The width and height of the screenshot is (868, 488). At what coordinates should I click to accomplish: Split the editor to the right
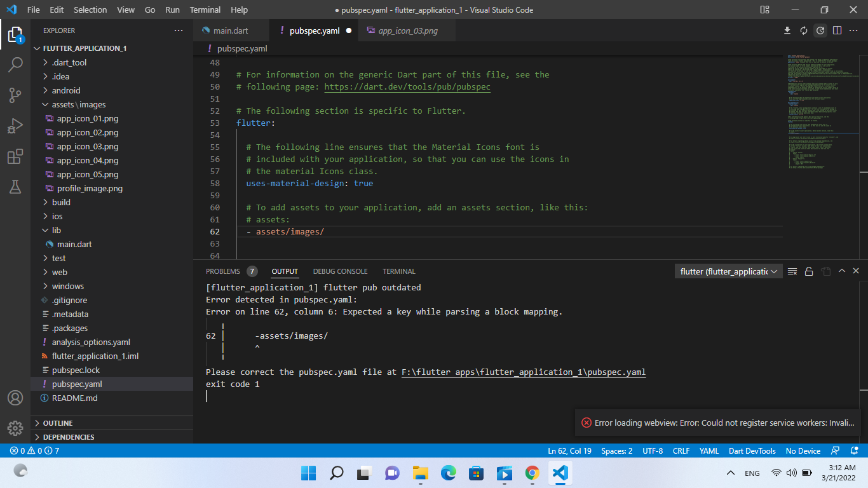click(837, 30)
